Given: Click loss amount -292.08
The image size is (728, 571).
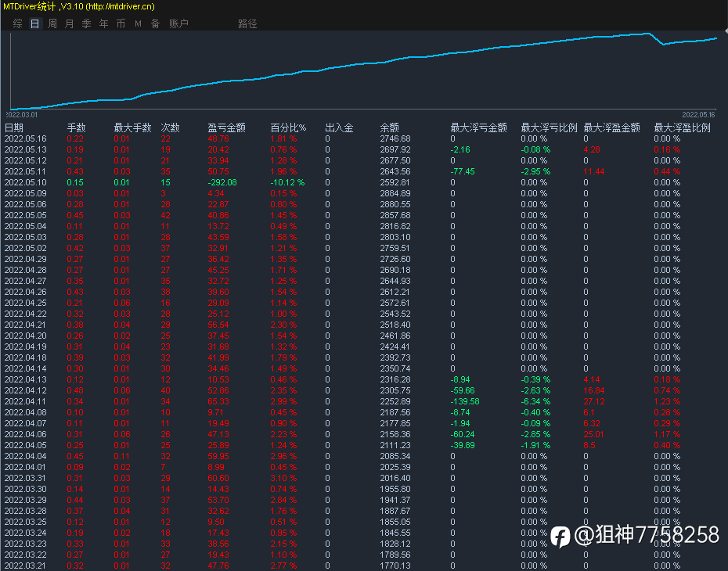Looking at the screenshot, I should coord(222,183).
